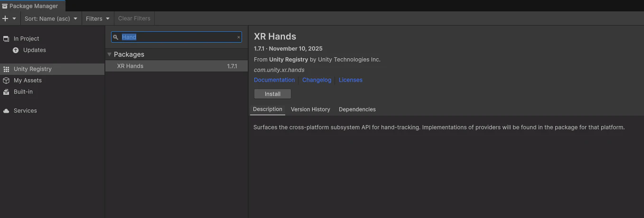Click the My Assets box icon
The height and width of the screenshot is (218, 644).
point(6,81)
